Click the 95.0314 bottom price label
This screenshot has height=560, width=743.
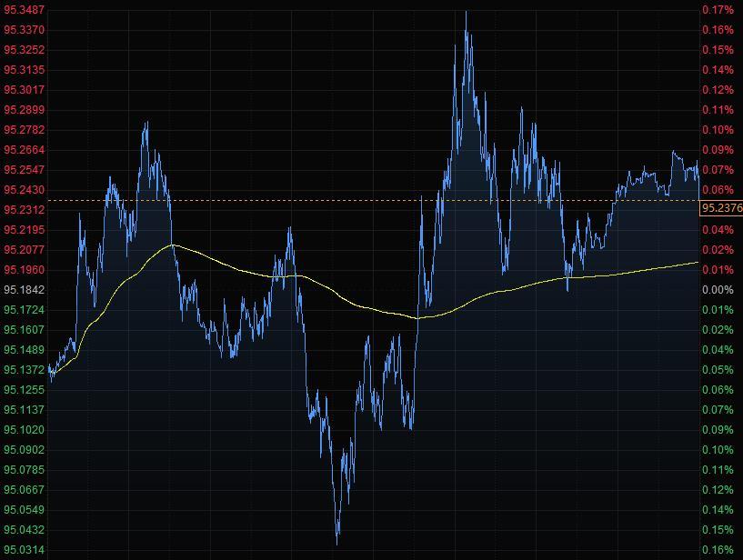(x=25, y=550)
